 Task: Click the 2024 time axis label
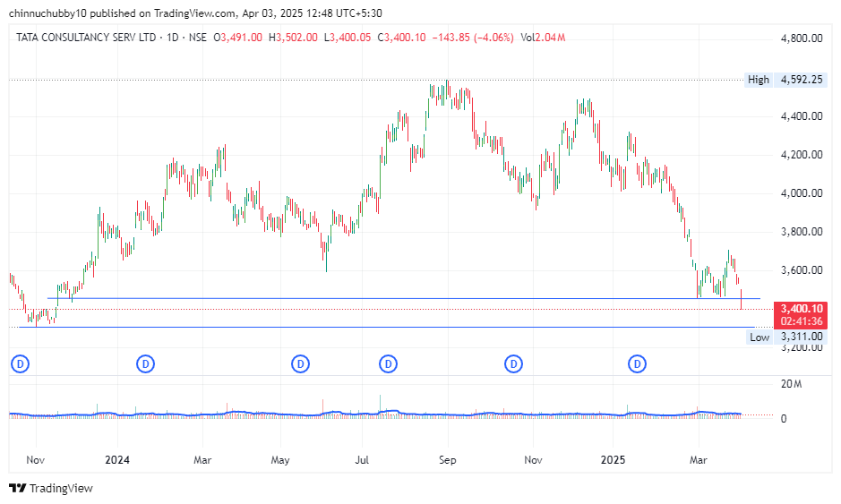117,460
